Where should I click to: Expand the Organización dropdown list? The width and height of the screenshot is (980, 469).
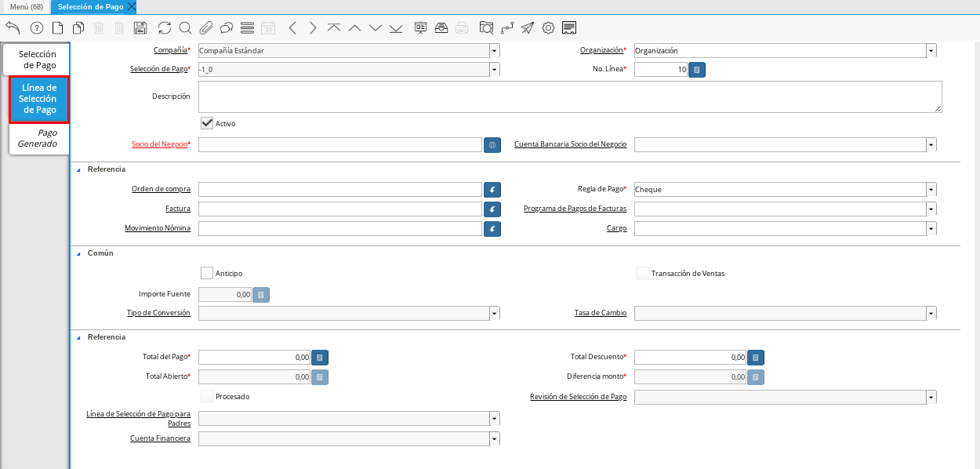pos(931,50)
